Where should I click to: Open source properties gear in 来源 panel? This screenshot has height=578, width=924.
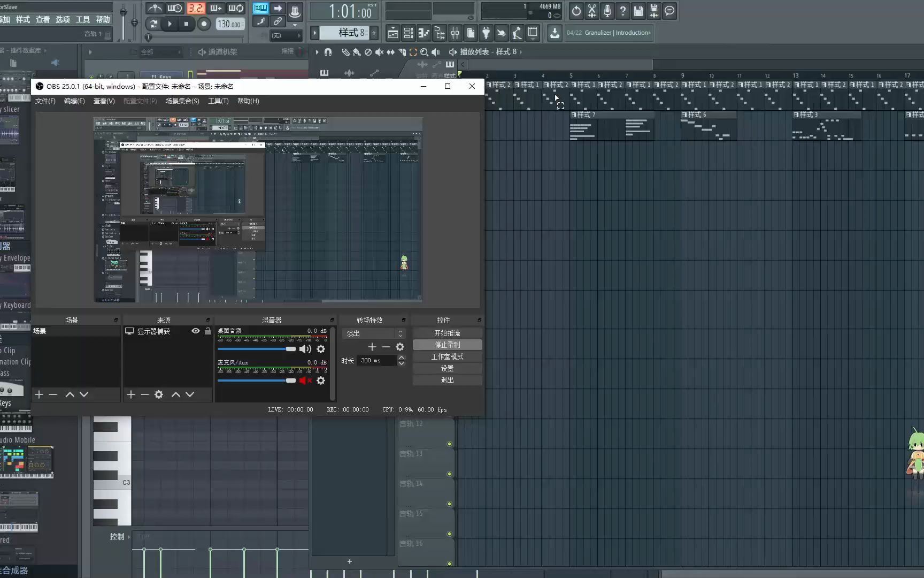click(x=159, y=394)
